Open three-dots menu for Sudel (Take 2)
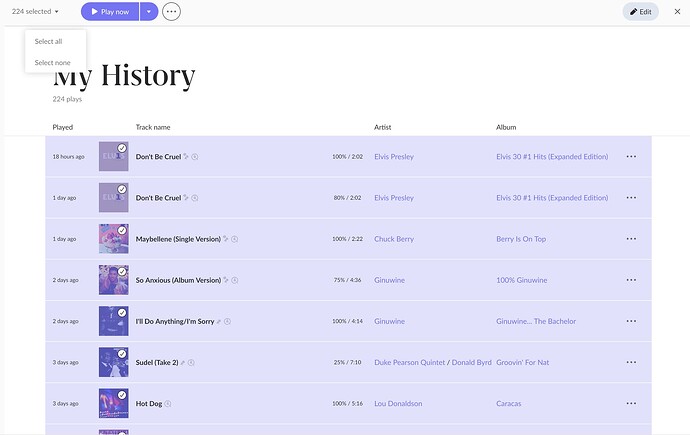The height and width of the screenshot is (435, 690). 631,362
